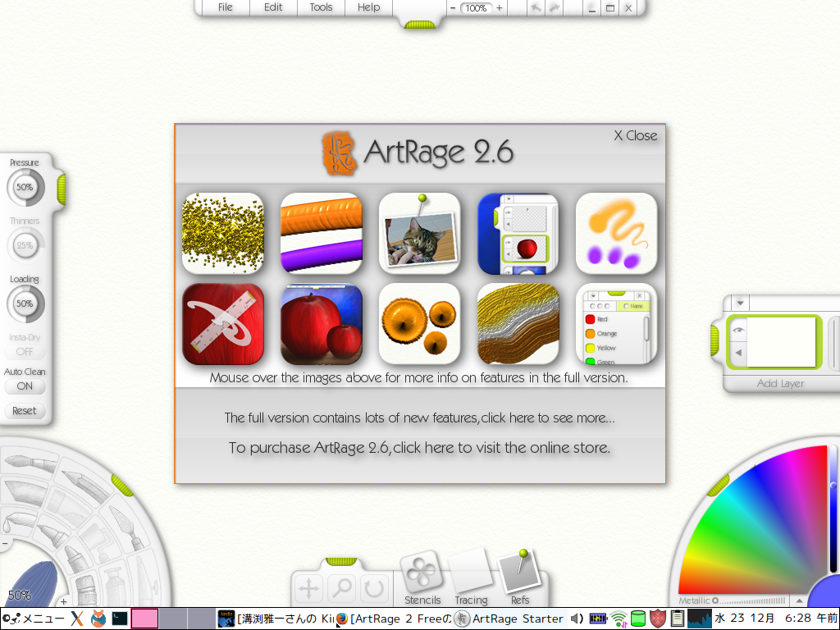Increase tool size with plus button
840x630 pixels.
[x=63, y=601]
